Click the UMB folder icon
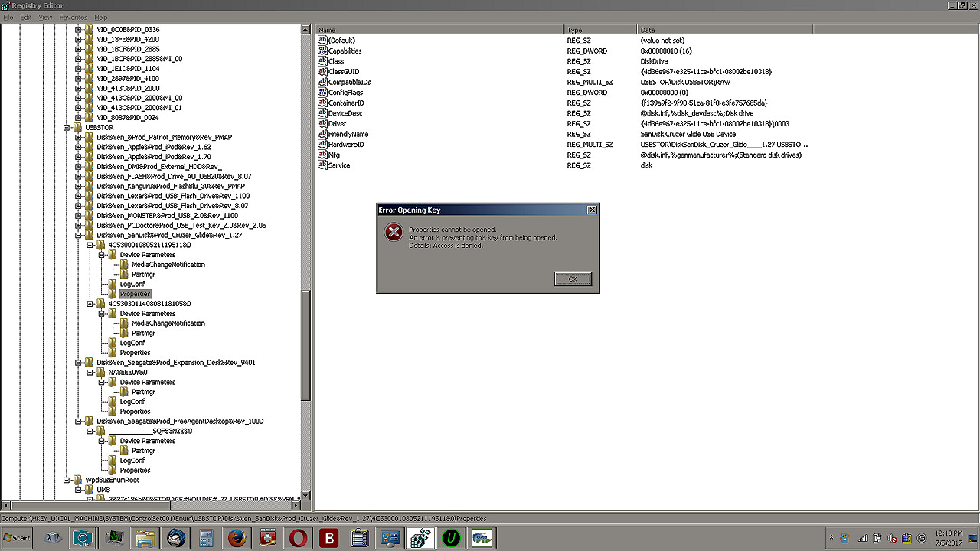 click(90, 490)
